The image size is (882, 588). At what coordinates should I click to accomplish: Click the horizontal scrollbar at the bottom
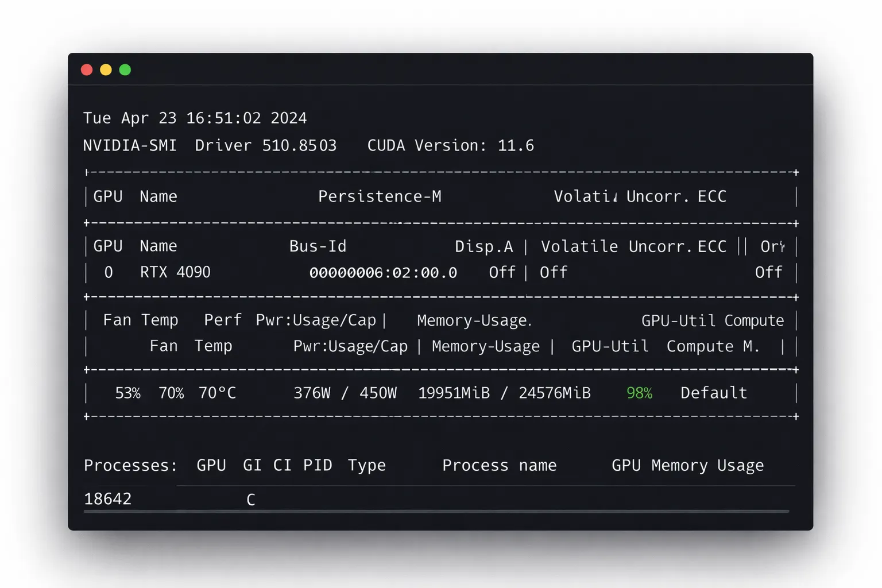click(x=436, y=511)
